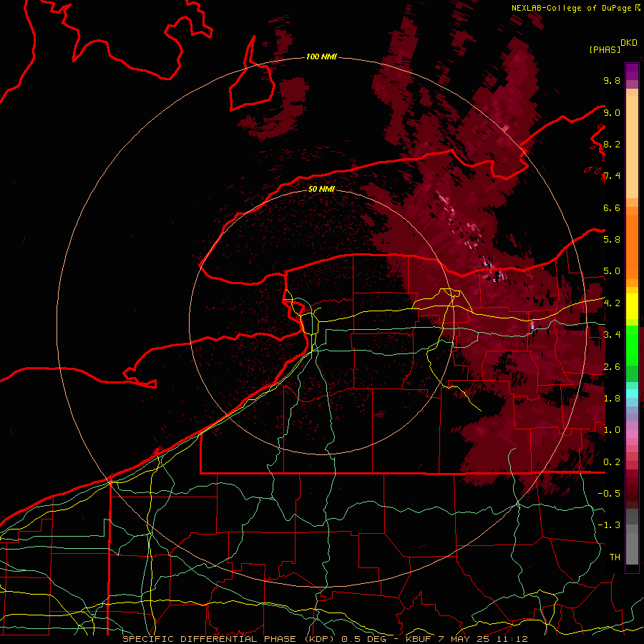This screenshot has width=644, height=644.
Task: Click the KBUF station identifier in caption
Action: pos(417,639)
